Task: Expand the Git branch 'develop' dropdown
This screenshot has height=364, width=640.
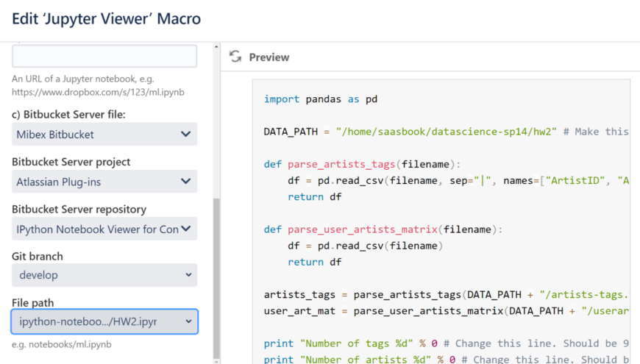Action: pos(104,275)
